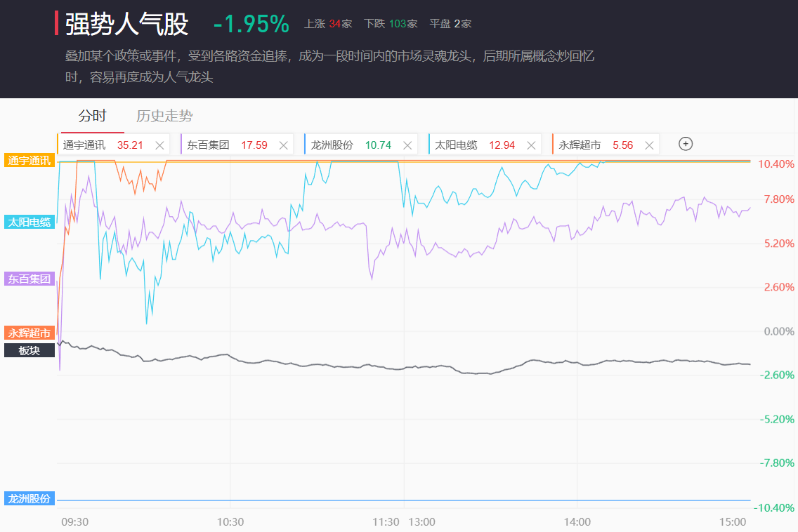Close the 龙洲股份 stock chip
The image size is (798, 532).
pos(407,145)
